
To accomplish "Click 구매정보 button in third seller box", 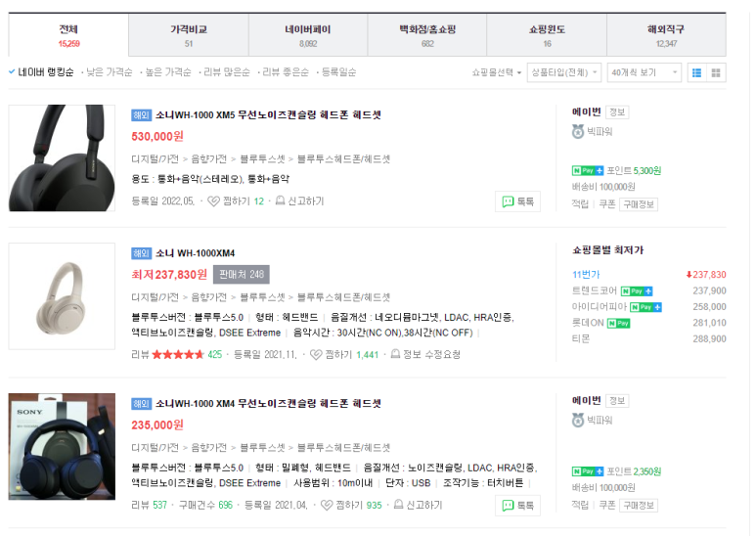I will pos(639,505).
